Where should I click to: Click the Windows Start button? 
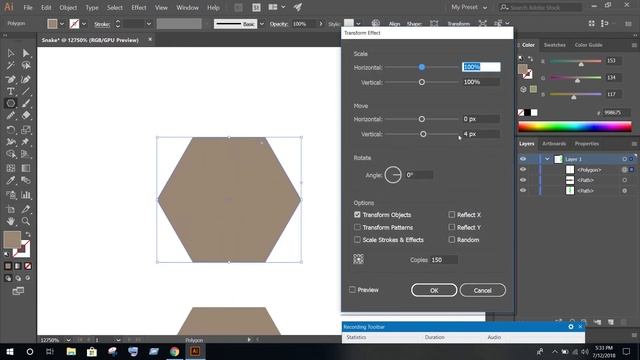click(x=10, y=351)
